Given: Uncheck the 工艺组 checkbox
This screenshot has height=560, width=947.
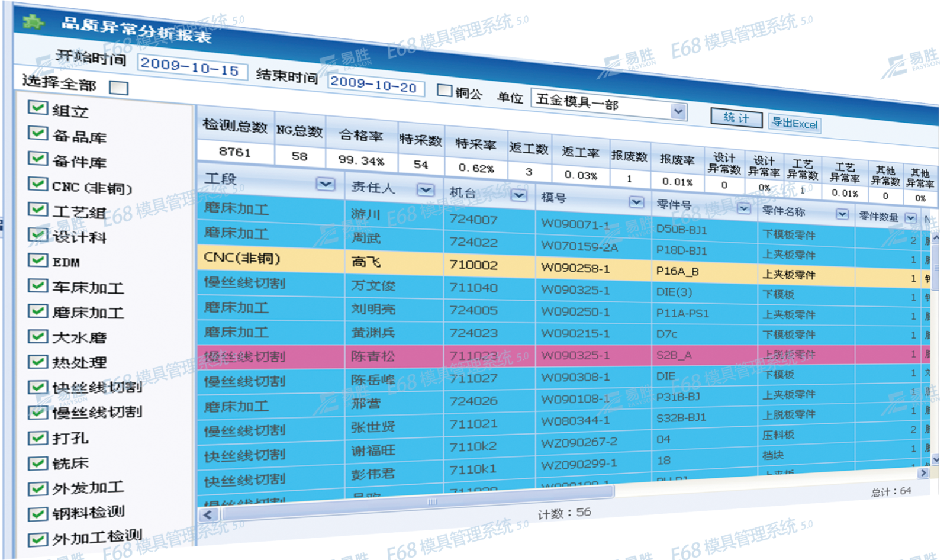Looking at the screenshot, I should (38, 209).
